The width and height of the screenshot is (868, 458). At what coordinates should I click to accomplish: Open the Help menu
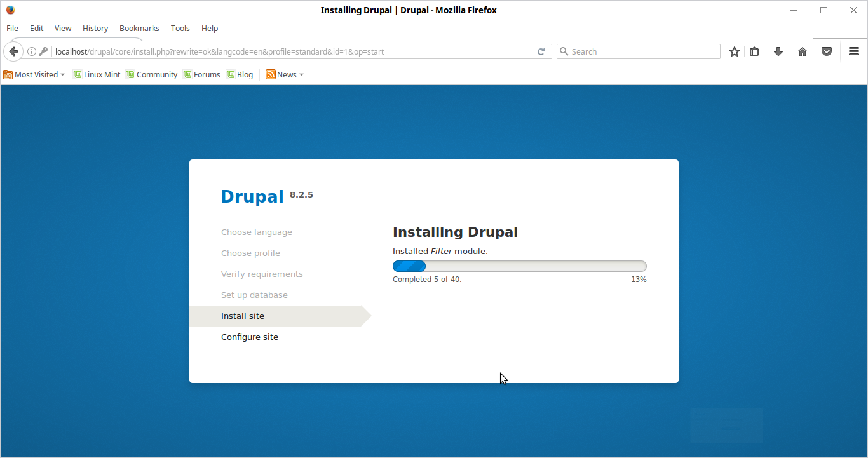(x=210, y=28)
